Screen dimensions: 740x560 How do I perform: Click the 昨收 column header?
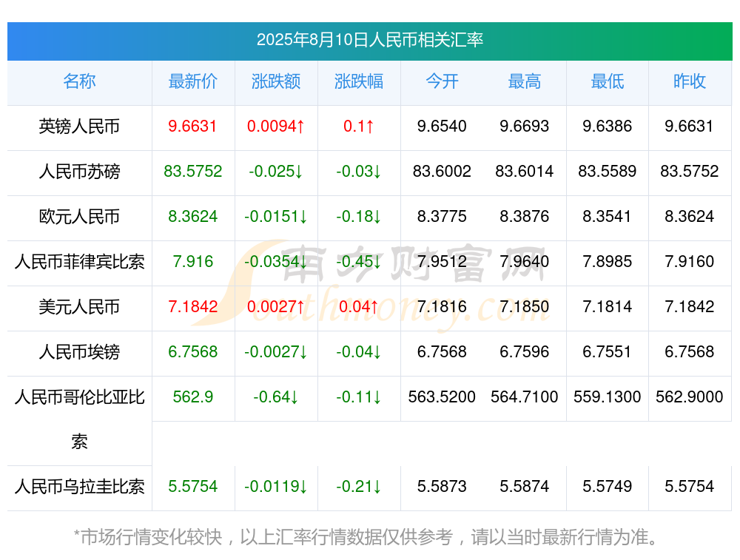click(x=690, y=81)
